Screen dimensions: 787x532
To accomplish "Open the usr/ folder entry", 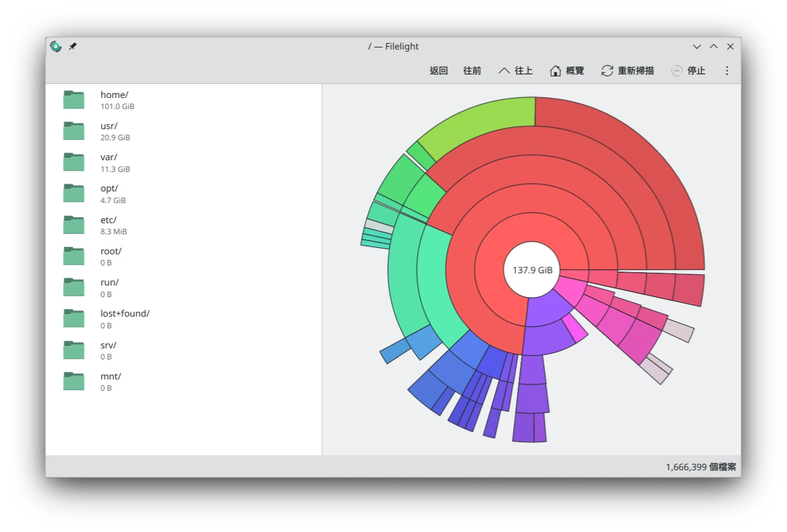I will tap(109, 131).
